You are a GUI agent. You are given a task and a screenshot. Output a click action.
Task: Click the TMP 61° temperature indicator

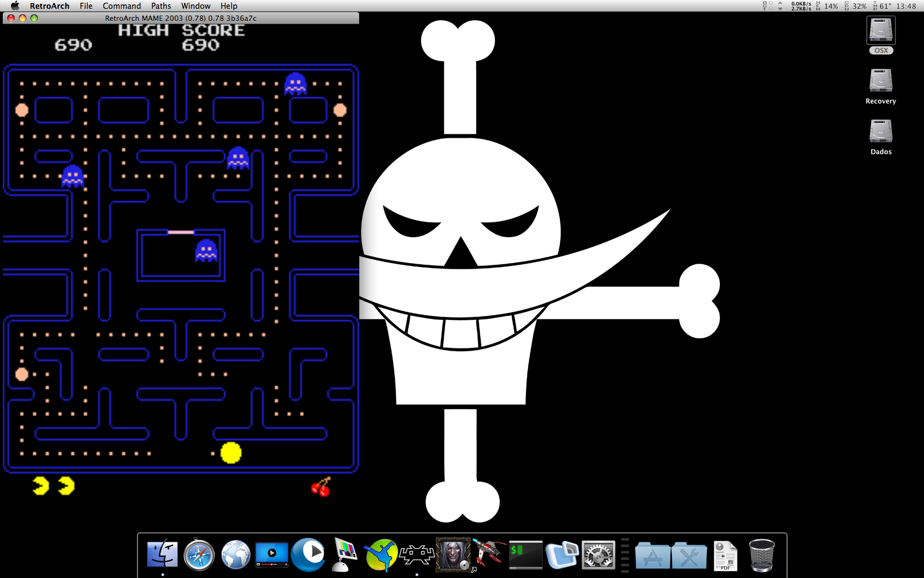coord(882,6)
